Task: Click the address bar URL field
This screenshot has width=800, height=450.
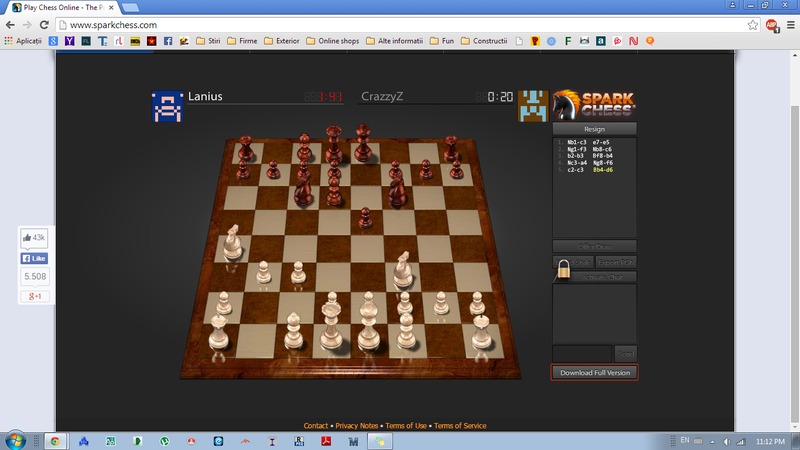Action: pos(400,24)
